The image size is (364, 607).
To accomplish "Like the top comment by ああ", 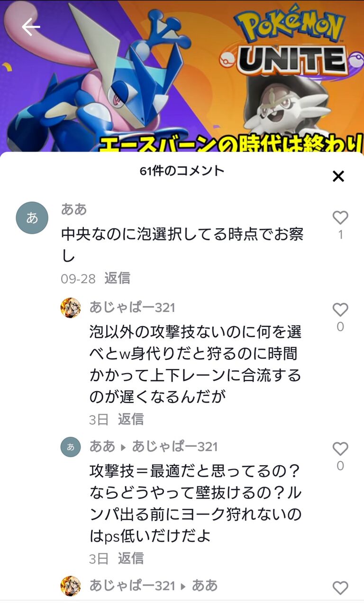I will pos(340,218).
